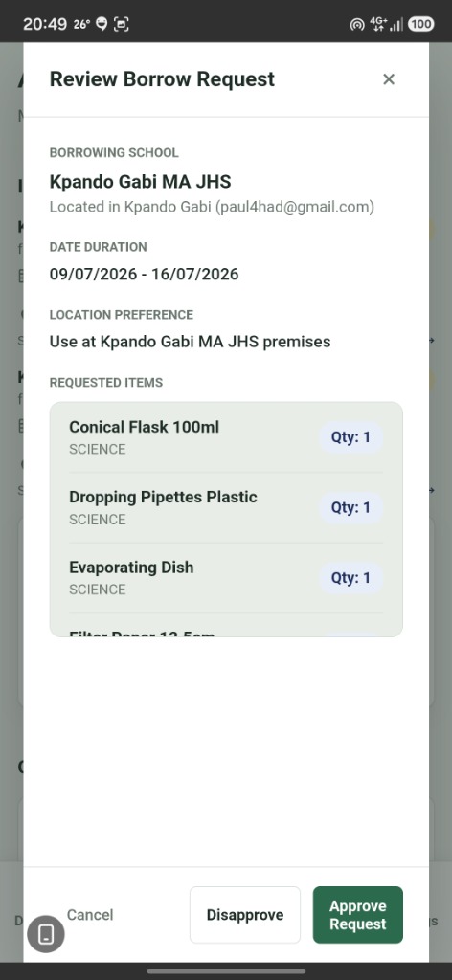The width and height of the screenshot is (452, 980).
Task: Tap the screen capture status bar icon
Action: [122, 24]
